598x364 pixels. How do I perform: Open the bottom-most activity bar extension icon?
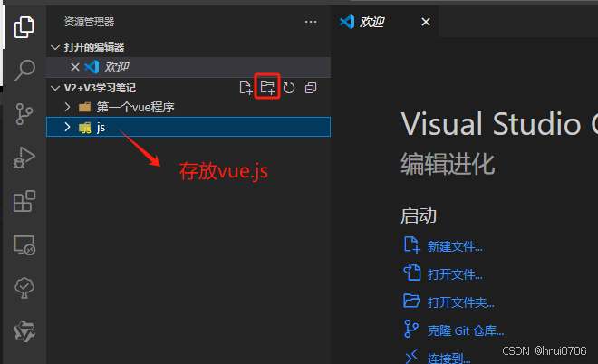click(24, 331)
